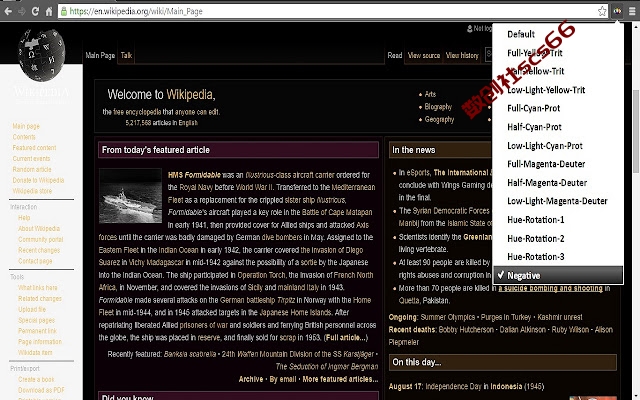
Task: Focus the URL address bar
Action: (333, 11)
